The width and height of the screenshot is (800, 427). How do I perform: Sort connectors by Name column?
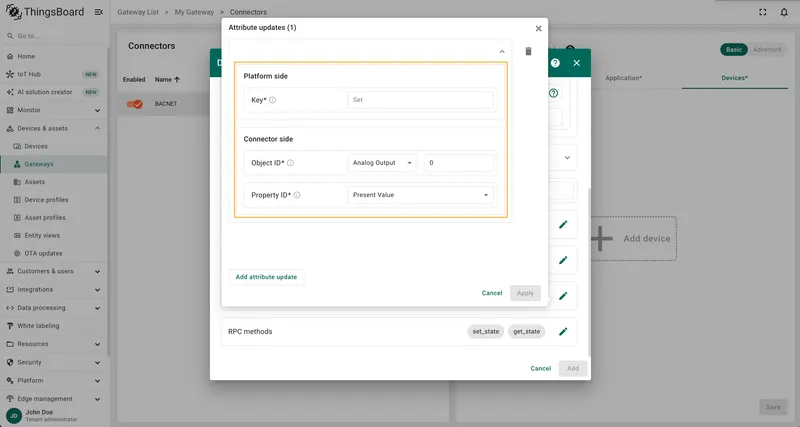(167, 80)
